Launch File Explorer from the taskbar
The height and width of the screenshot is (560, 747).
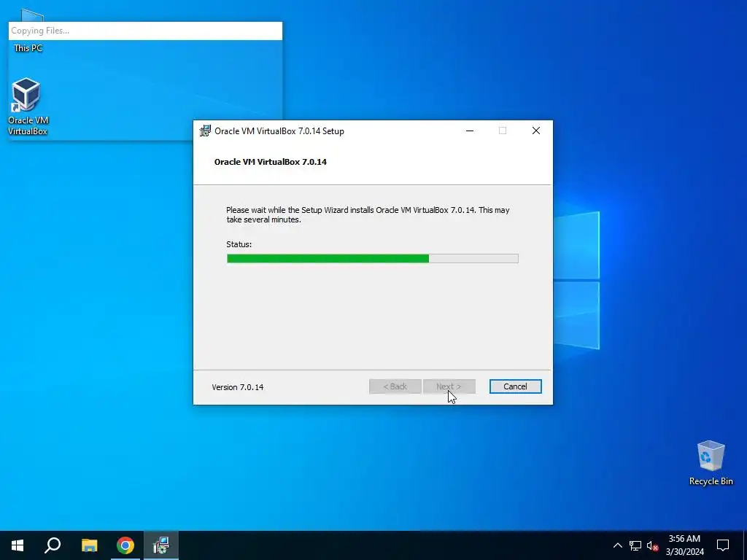click(89, 545)
